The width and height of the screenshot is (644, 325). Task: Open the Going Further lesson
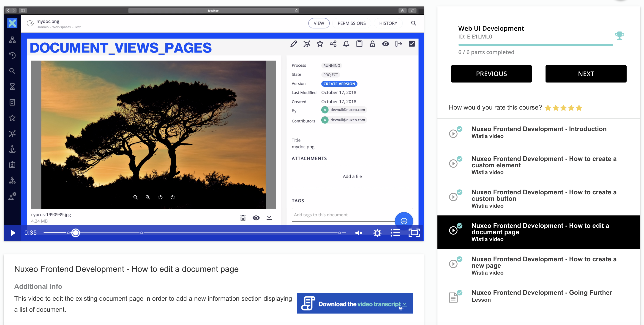(x=539, y=296)
